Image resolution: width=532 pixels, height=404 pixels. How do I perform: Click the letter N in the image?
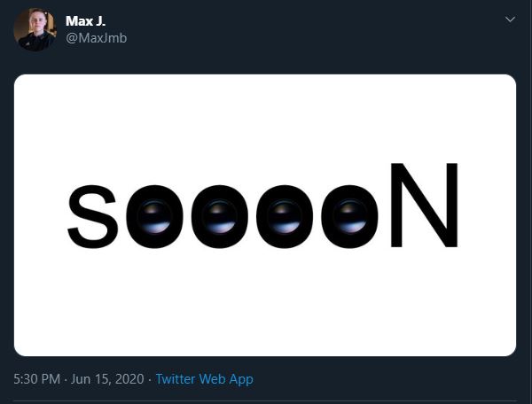click(x=425, y=206)
